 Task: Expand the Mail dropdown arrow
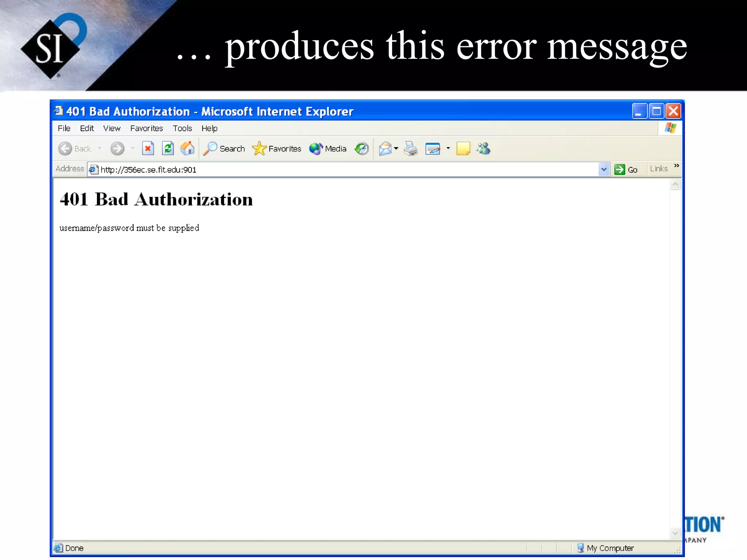(396, 148)
